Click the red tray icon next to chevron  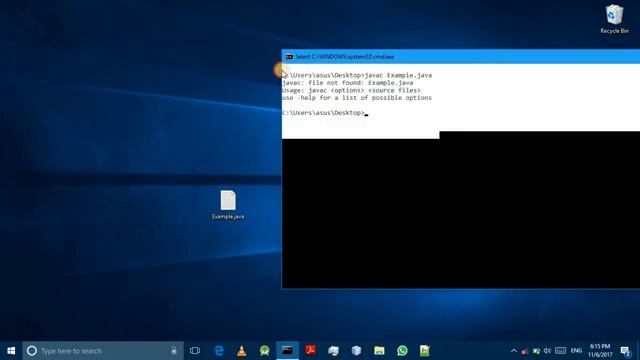[x=525, y=351]
